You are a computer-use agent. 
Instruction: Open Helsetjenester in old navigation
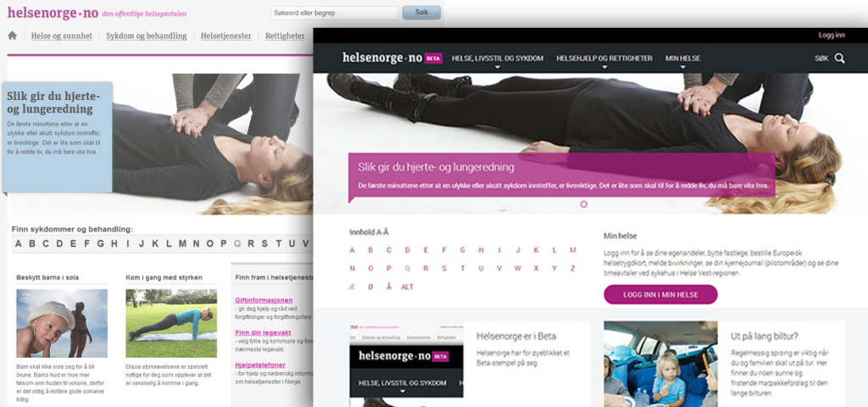(225, 36)
